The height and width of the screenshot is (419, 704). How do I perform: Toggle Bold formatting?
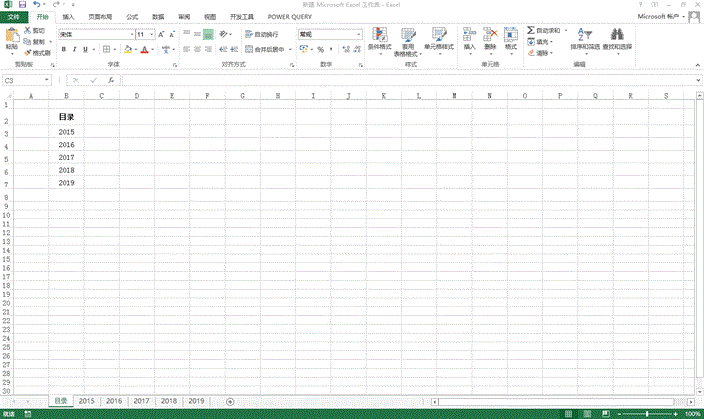63,49
